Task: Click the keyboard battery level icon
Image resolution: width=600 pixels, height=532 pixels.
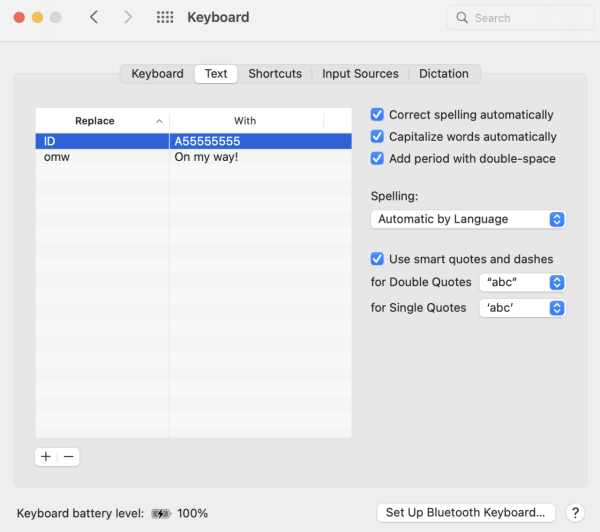Action: click(161, 513)
